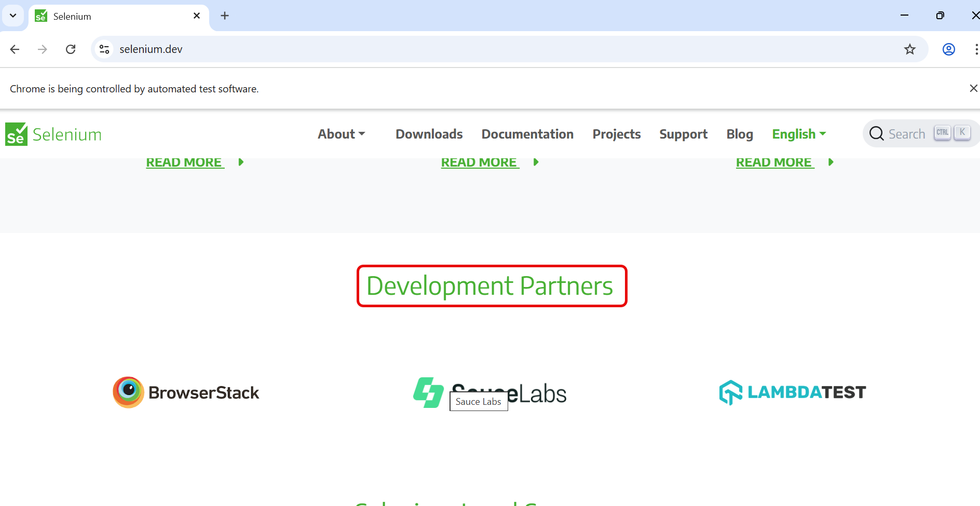Click the BrowserStack partner logo
The height and width of the screenshot is (506, 980).
coord(185,392)
